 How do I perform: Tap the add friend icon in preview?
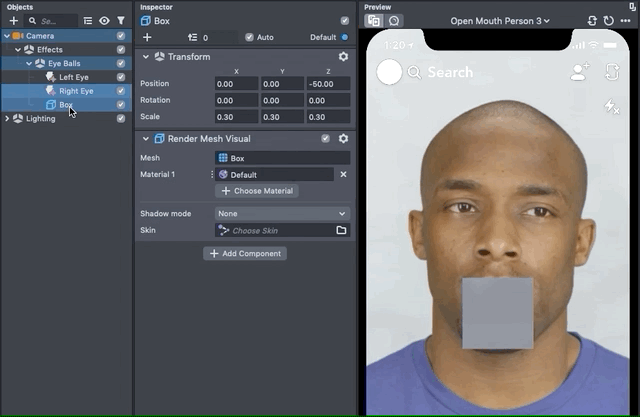pos(578,72)
